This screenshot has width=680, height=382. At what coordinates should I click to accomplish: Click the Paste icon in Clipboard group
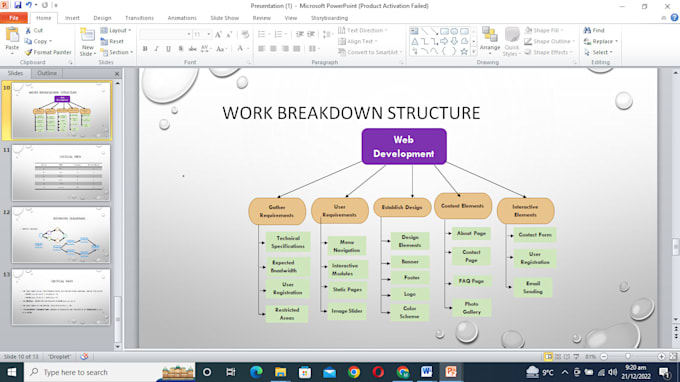12,35
